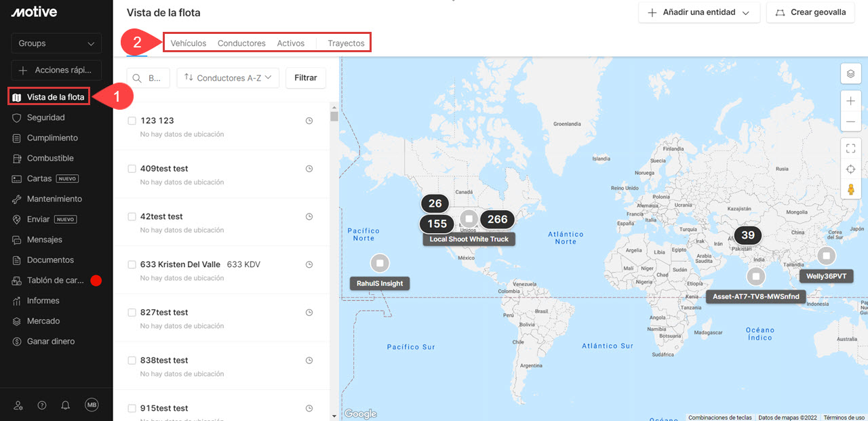This screenshot has width=868, height=421.
Task: Open the map layers icon
Action: click(850, 73)
